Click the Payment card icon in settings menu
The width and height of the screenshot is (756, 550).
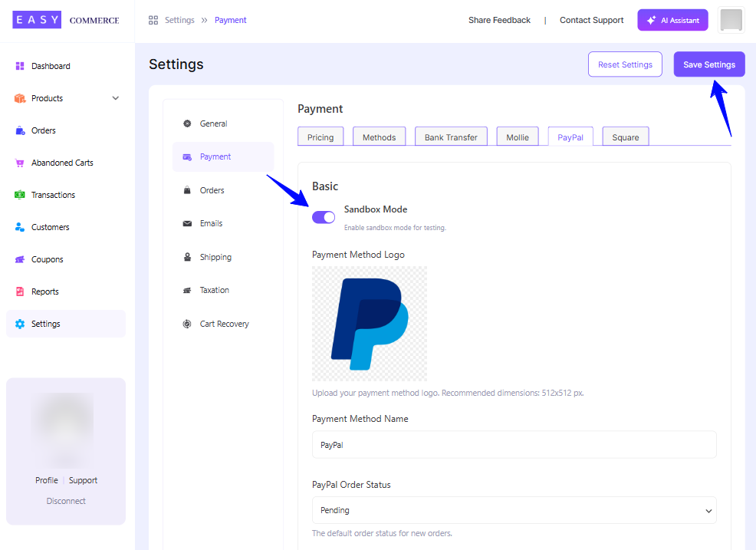187,156
